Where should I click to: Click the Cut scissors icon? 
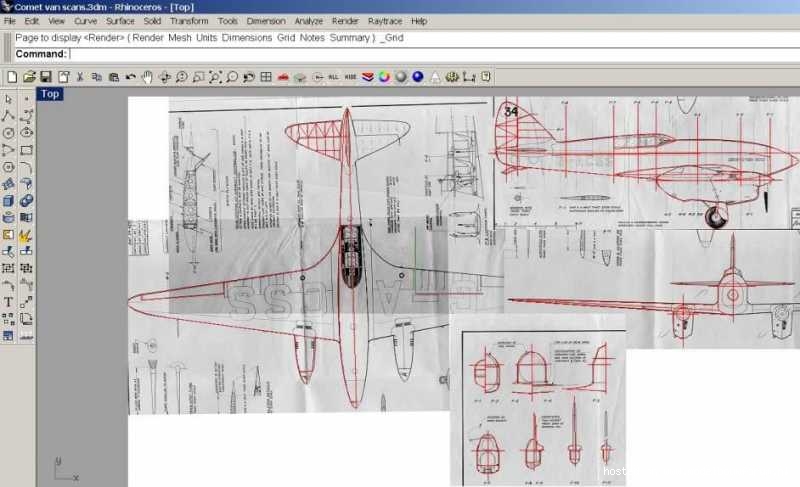pos(80,77)
